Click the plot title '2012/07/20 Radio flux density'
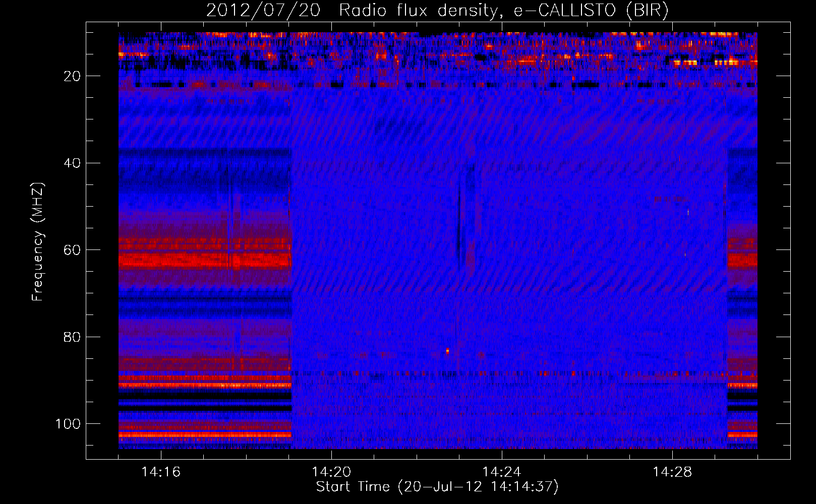Viewport: 816px width, 504px height. [x=438, y=10]
